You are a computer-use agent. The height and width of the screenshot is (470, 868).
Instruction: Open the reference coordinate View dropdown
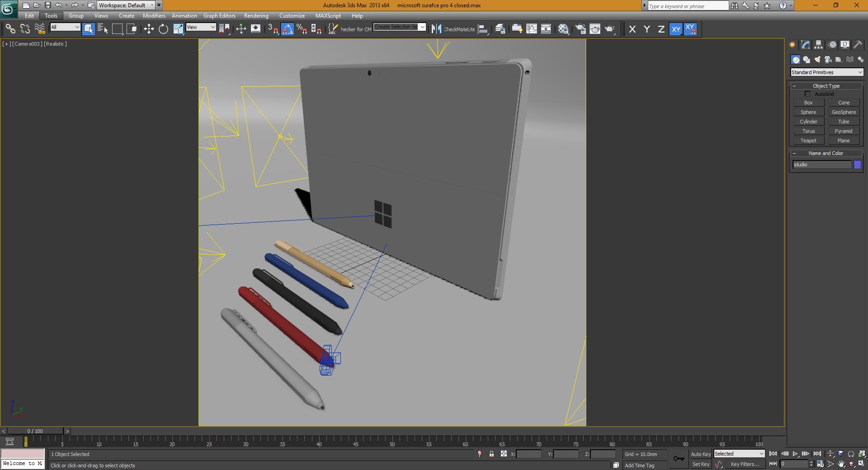click(x=201, y=27)
